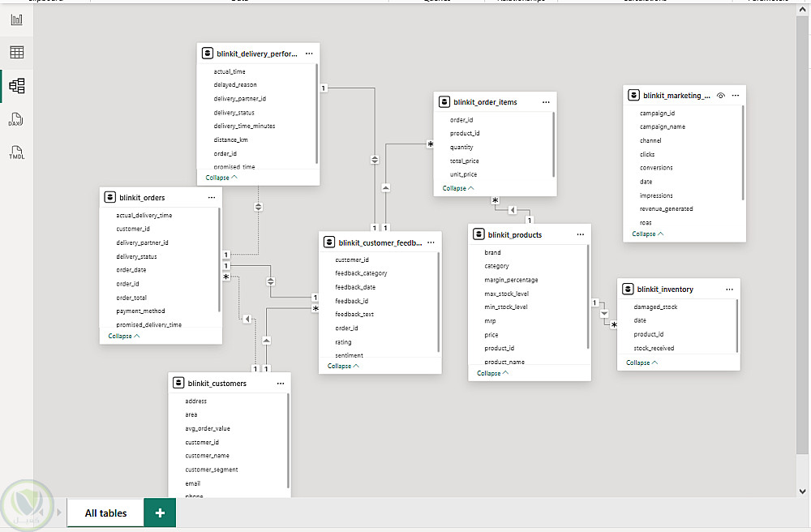The width and height of the screenshot is (811, 532).
Task: Select the All tables tab
Action: [105, 513]
